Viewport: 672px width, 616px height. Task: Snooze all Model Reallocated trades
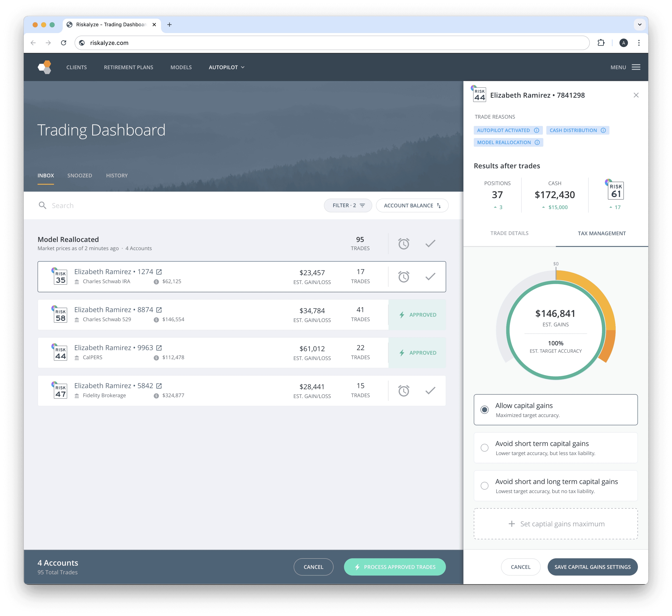click(x=403, y=244)
